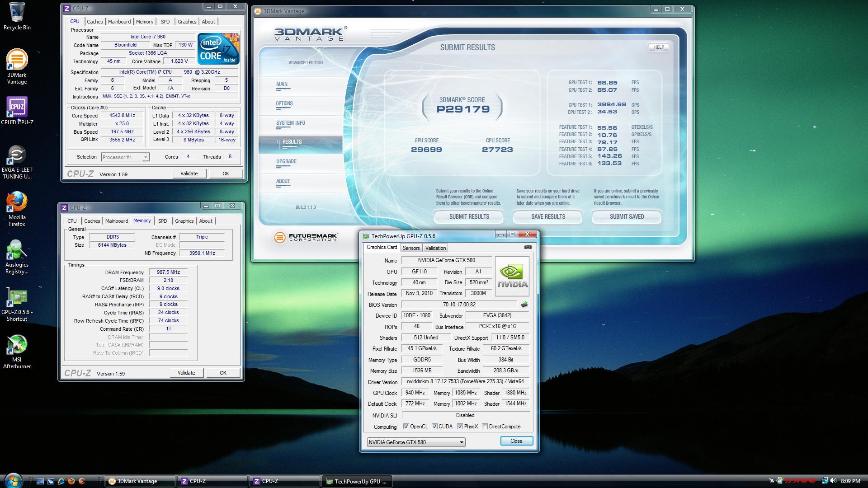This screenshot has width=868, height=488.
Task: Launch 3DMark Vantage from desktop shortcut
Action: tap(17, 66)
